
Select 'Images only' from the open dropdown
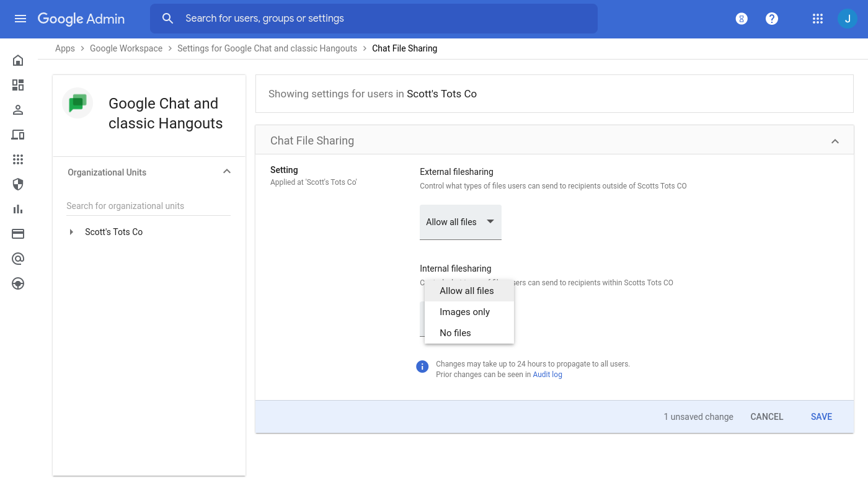pyautogui.click(x=466, y=311)
